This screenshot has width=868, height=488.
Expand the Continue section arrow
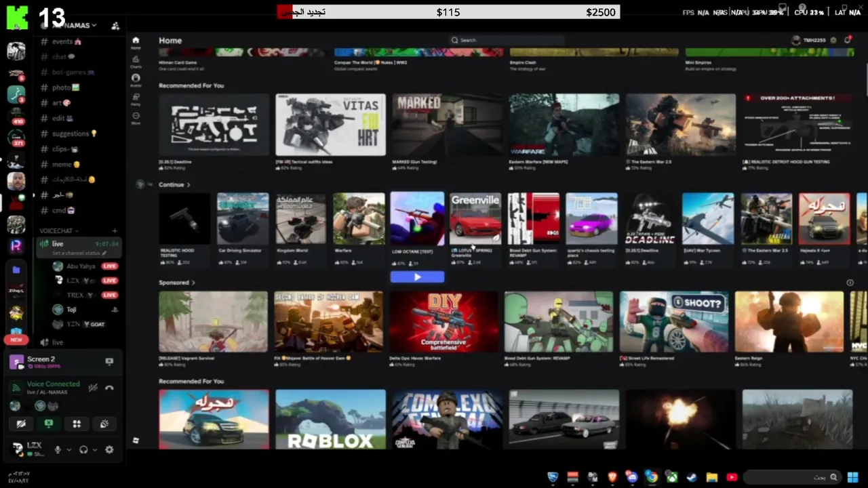(x=189, y=184)
